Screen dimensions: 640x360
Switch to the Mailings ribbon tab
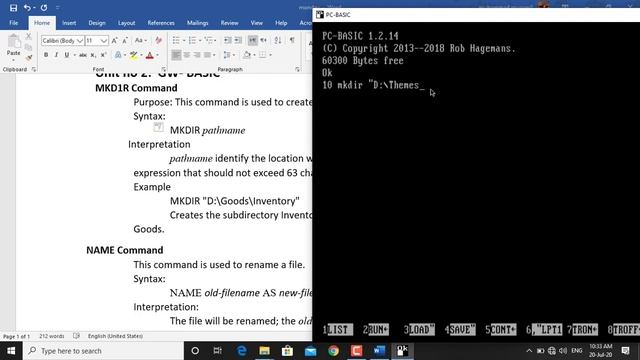[198, 23]
